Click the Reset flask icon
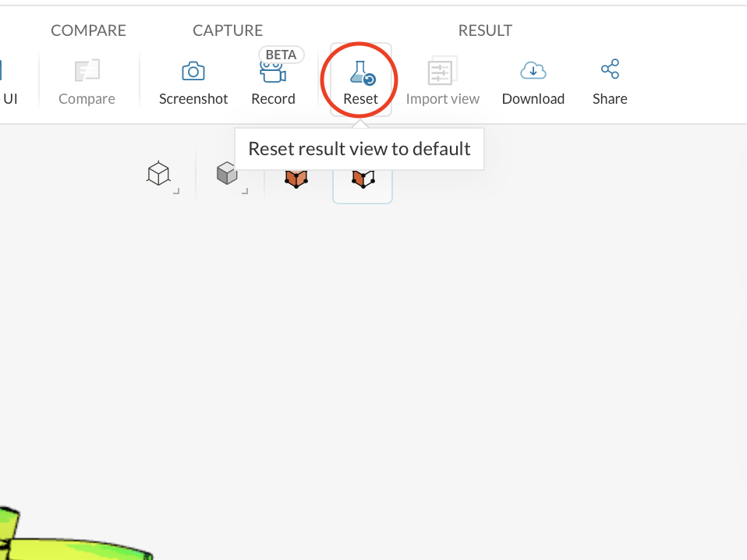 point(362,73)
